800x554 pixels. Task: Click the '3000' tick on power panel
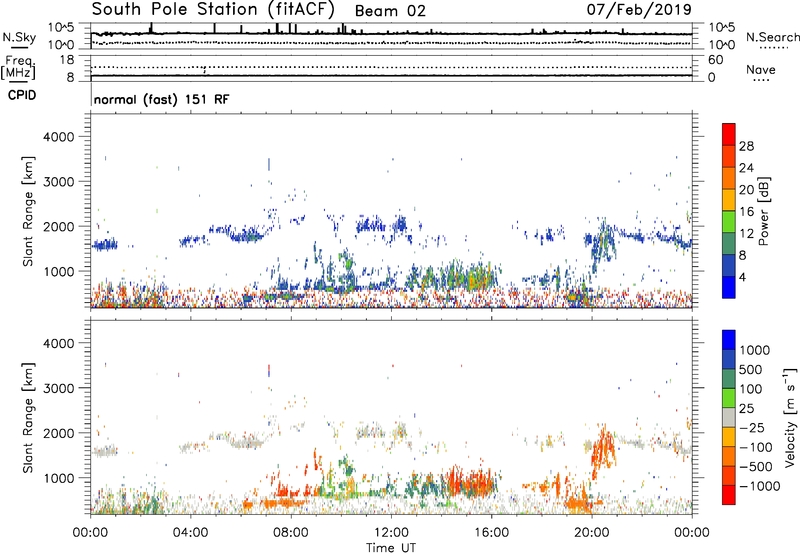click(58, 182)
